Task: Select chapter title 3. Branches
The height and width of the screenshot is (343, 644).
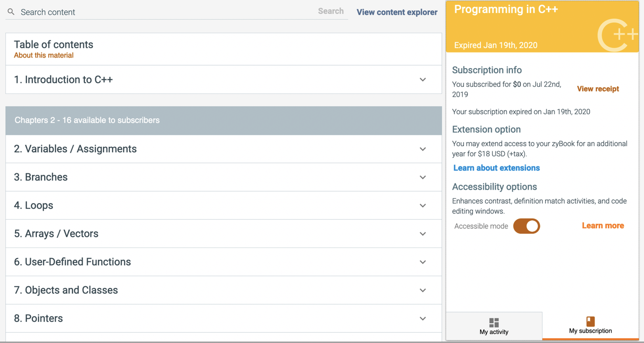Action: coord(41,177)
